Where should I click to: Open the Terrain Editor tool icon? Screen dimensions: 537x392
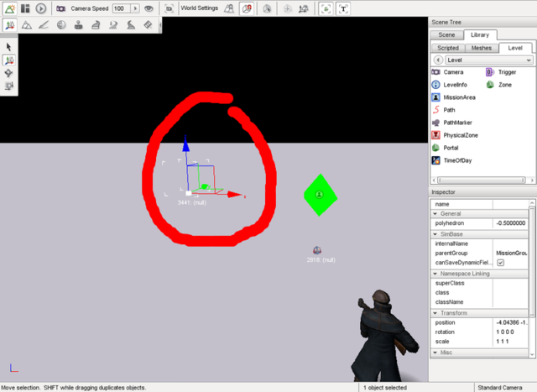[27, 25]
